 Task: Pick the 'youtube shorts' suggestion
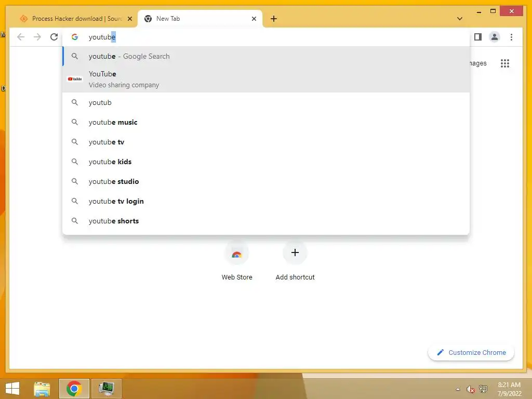pyautogui.click(x=266, y=221)
